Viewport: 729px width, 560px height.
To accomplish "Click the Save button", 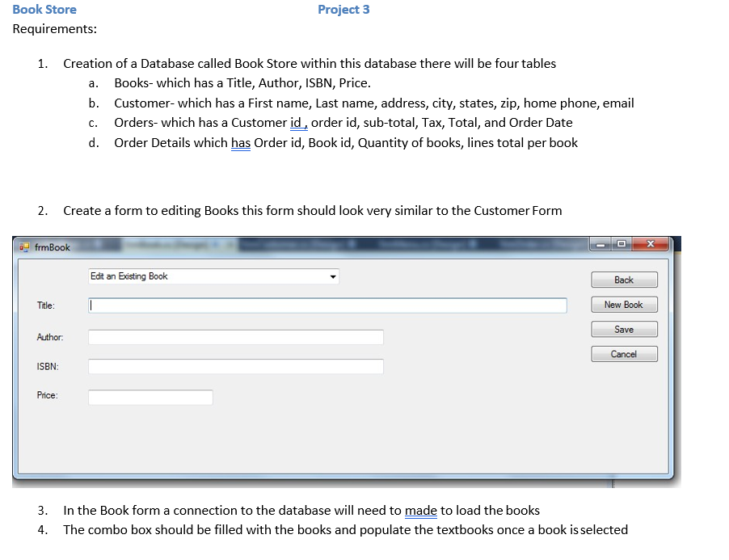I will pyautogui.click(x=624, y=329).
